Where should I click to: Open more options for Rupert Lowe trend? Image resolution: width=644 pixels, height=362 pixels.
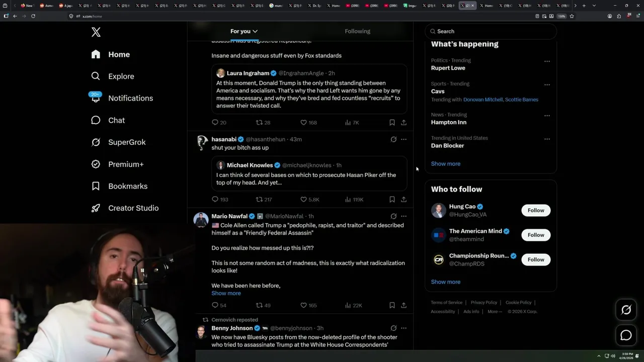click(x=547, y=61)
